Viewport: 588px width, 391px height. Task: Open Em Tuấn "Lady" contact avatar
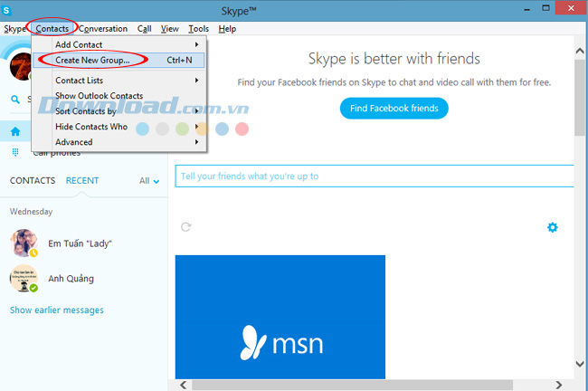coord(24,243)
